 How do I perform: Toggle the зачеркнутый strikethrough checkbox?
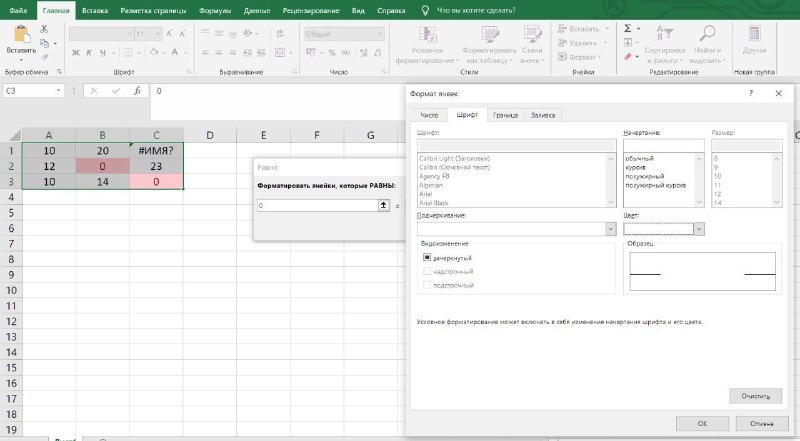click(427, 258)
